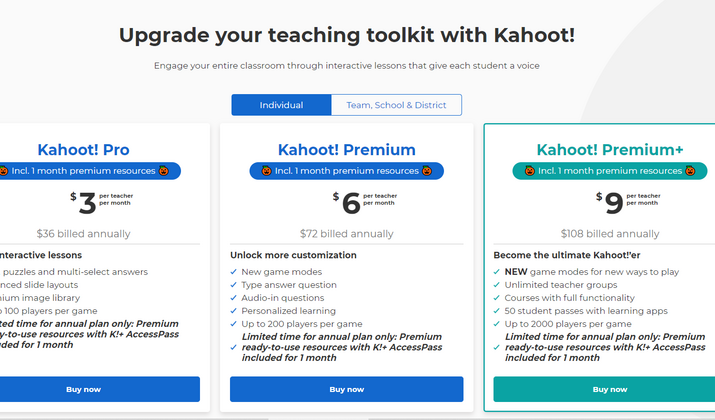715x420 pixels.
Task: Click checkmark beside Up to 2000 players
Action: tap(497, 324)
